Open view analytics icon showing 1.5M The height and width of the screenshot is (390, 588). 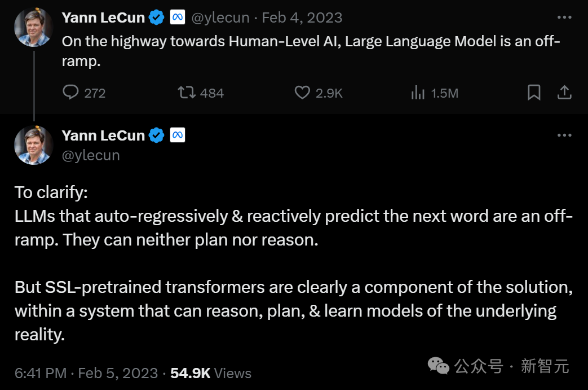418,93
